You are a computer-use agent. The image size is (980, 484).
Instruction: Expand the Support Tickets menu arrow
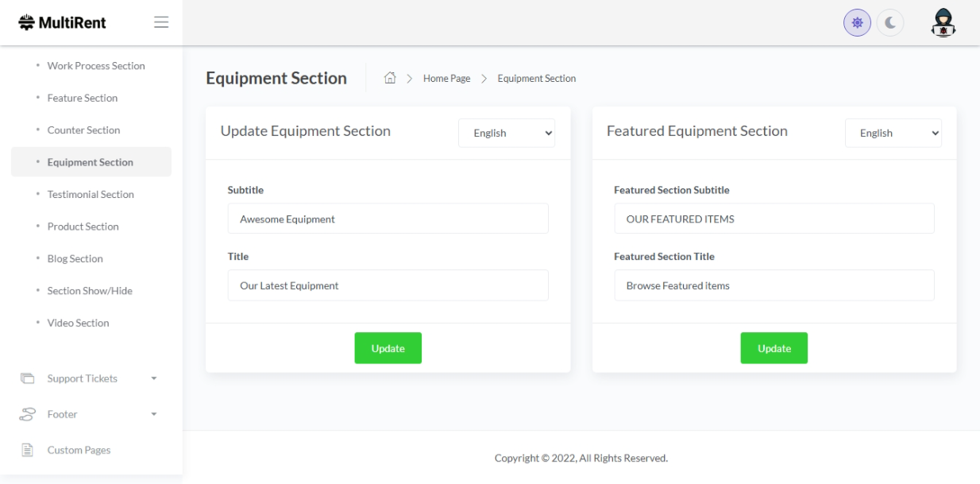pos(154,379)
